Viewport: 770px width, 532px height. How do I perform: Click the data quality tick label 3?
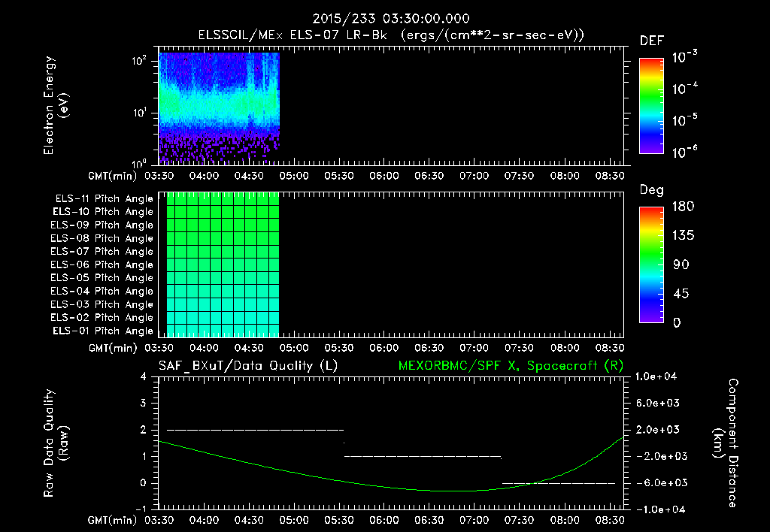click(x=144, y=404)
